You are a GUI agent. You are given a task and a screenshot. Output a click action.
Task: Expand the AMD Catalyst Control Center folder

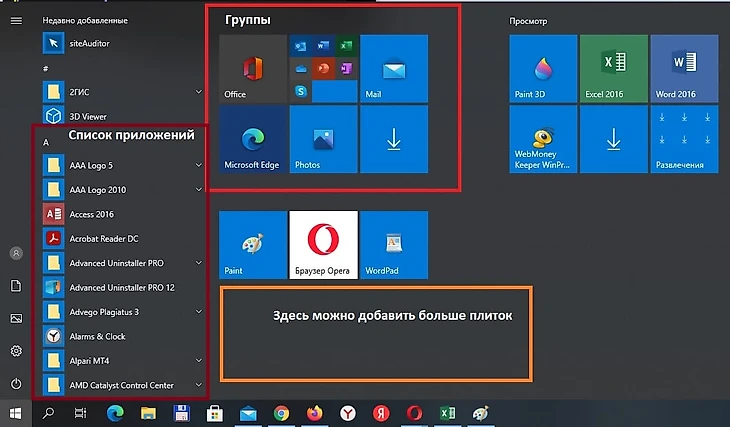point(199,385)
